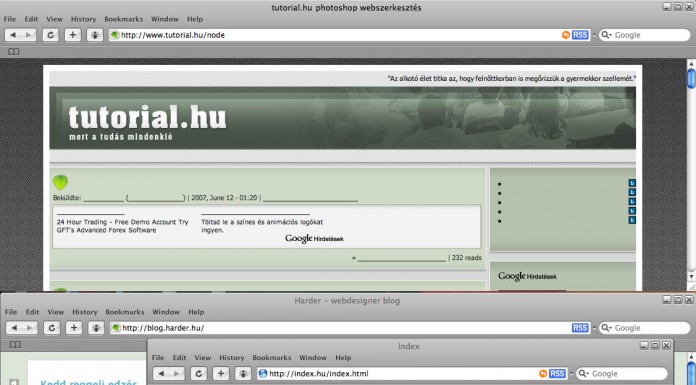Reload the Harder blog page
This screenshot has height=385, width=696.
point(52,328)
